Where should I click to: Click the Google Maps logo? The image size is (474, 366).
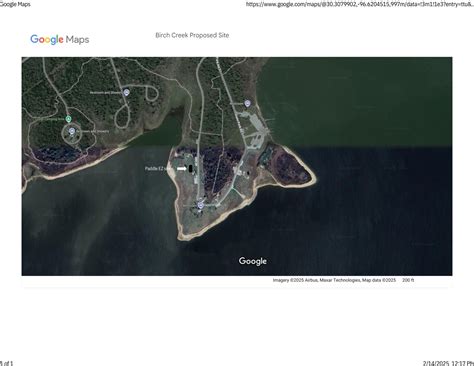coord(60,39)
